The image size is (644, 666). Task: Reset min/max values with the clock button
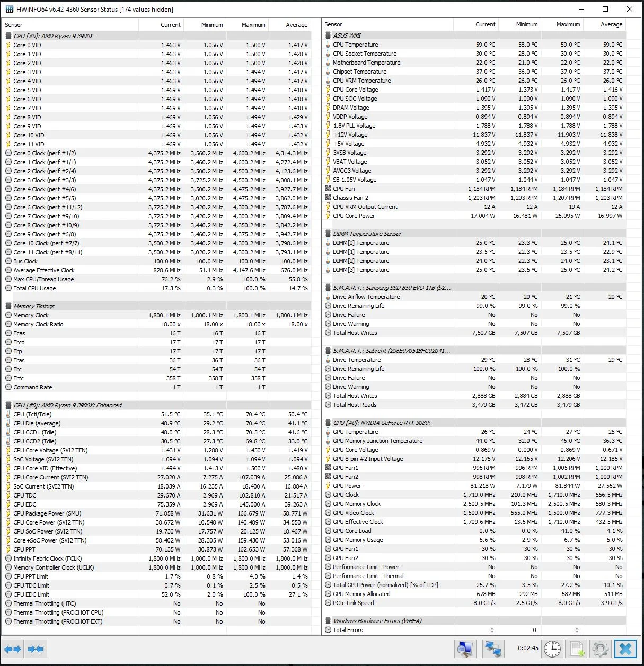552,649
